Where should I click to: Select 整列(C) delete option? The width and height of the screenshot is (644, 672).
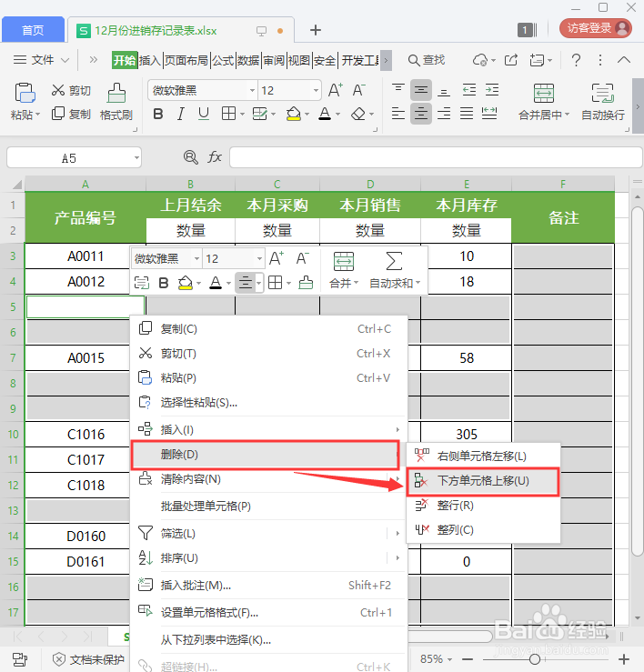coord(483,530)
